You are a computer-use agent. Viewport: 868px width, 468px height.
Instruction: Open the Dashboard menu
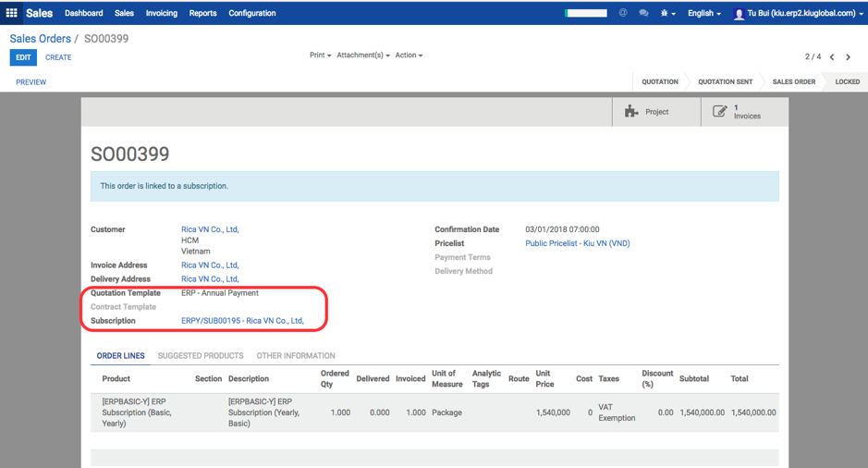(x=83, y=13)
